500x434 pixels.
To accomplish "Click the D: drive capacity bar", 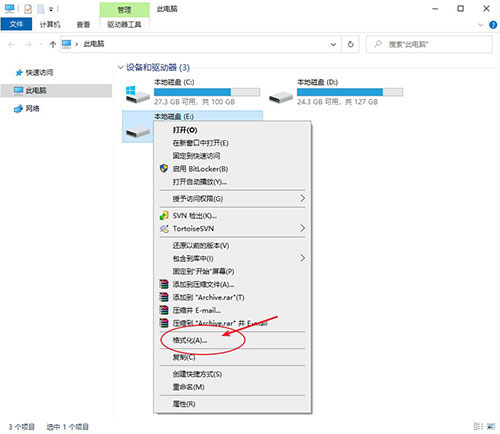I will tap(350, 92).
